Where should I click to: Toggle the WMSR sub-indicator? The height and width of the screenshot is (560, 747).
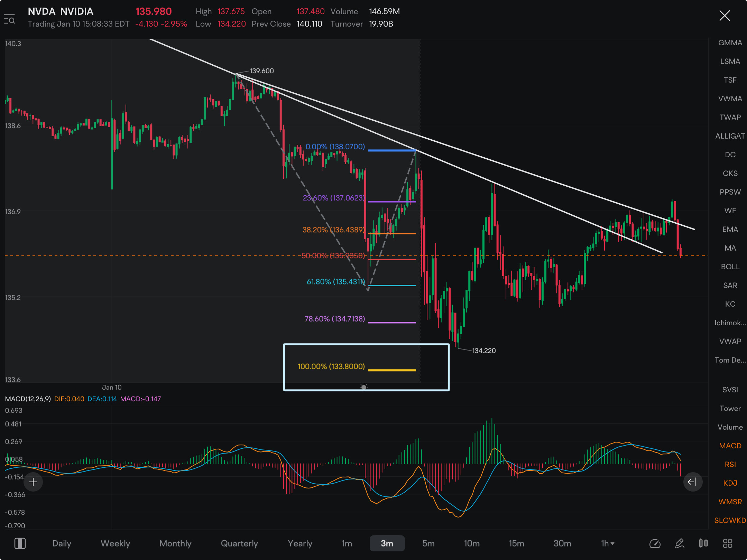[730, 502]
